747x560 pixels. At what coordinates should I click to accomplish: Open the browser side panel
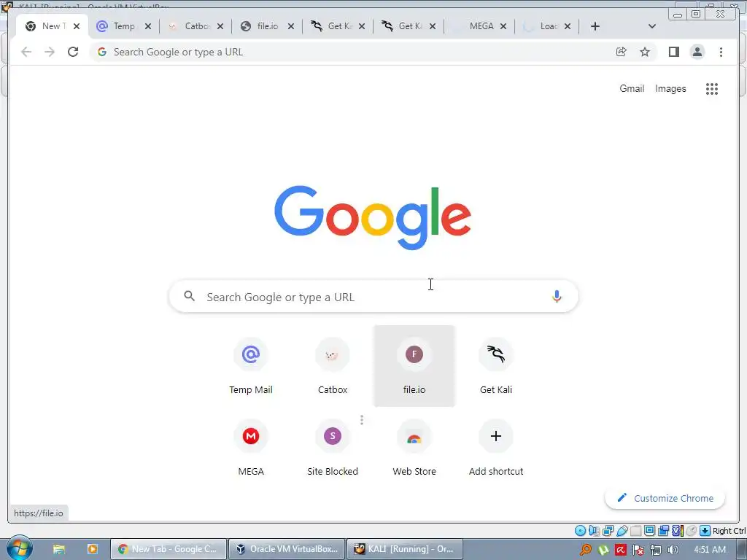673,52
